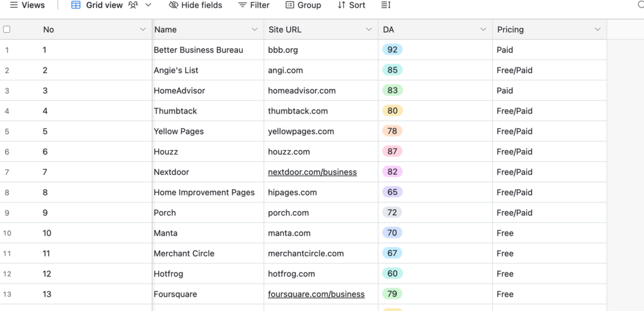
Task: Select the Pricing cell for Houzz
Action: pyautogui.click(x=550, y=151)
